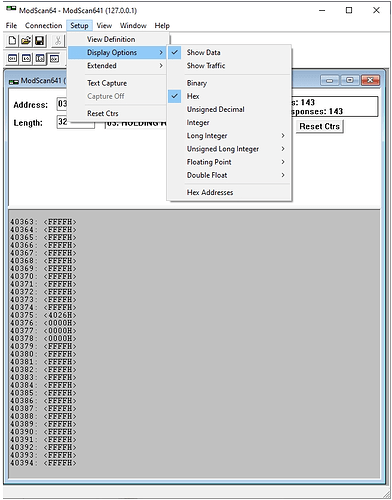Click first display-format icon in second toolbar row
The image size is (392, 500).
click(12, 59)
